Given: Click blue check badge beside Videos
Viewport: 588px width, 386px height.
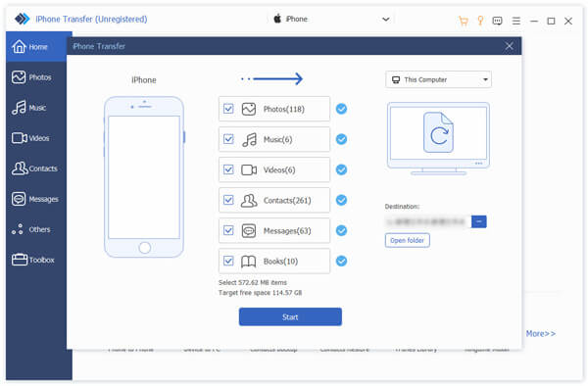Looking at the screenshot, I should (x=341, y=169).
